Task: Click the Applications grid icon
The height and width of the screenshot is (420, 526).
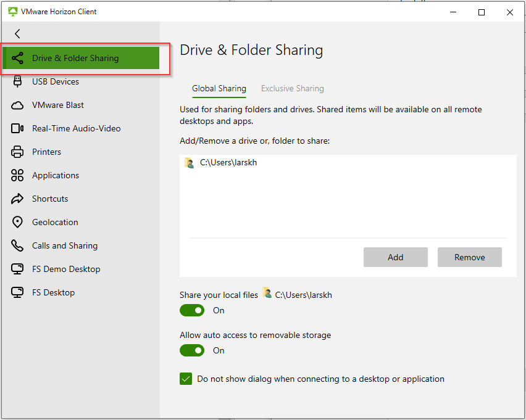Action: [x=17, y=176]
